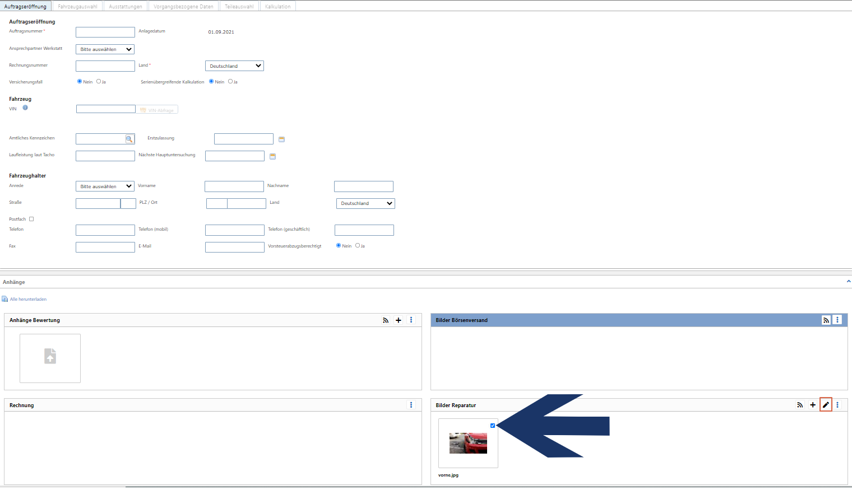
Task: Toggle the Postfach checkbox
Action: pos(31,219)
